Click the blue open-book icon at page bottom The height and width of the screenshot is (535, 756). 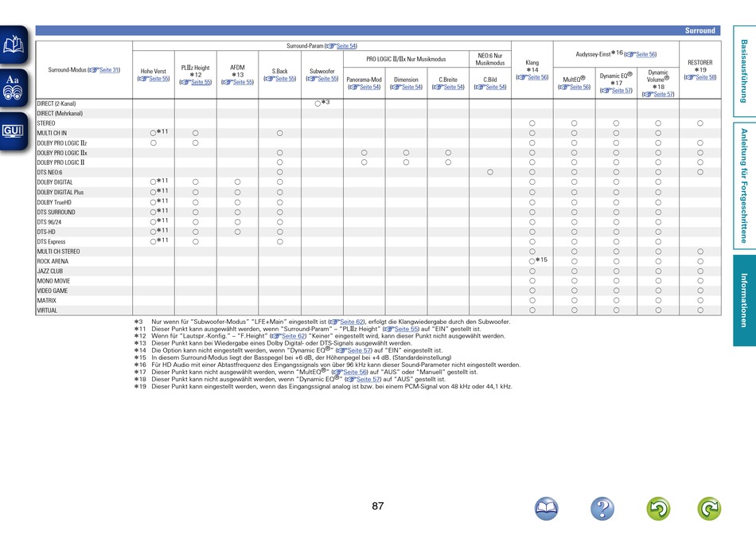coord(546,509)
